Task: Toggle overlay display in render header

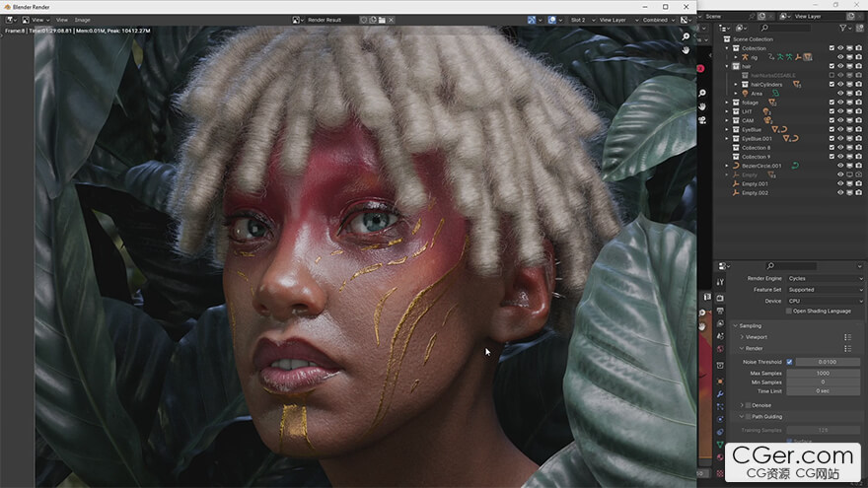Action: point(554,20)
